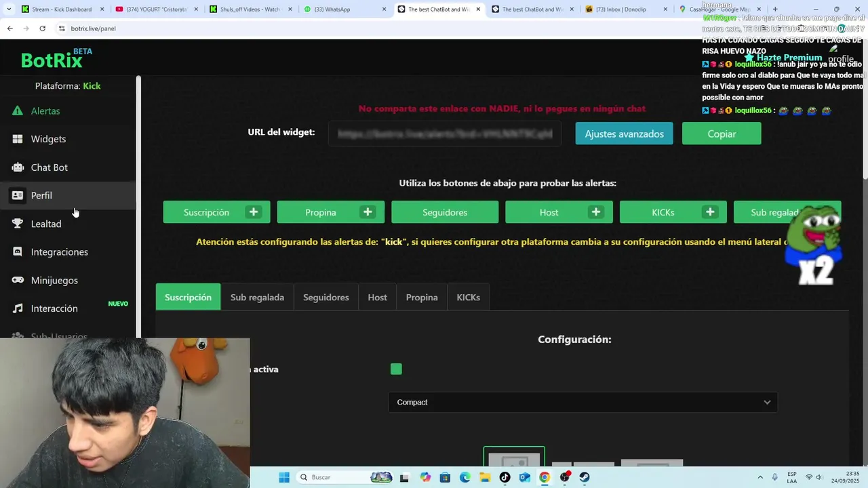
Task: Open TikTok from the taskbar
Action: click(x=505, y=477)
